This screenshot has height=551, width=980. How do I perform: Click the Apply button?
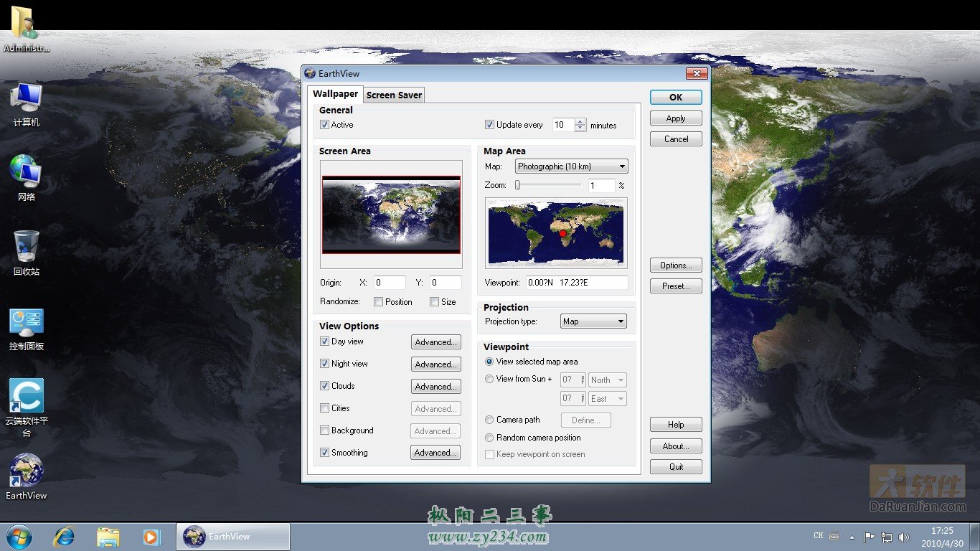click(676, 118)
